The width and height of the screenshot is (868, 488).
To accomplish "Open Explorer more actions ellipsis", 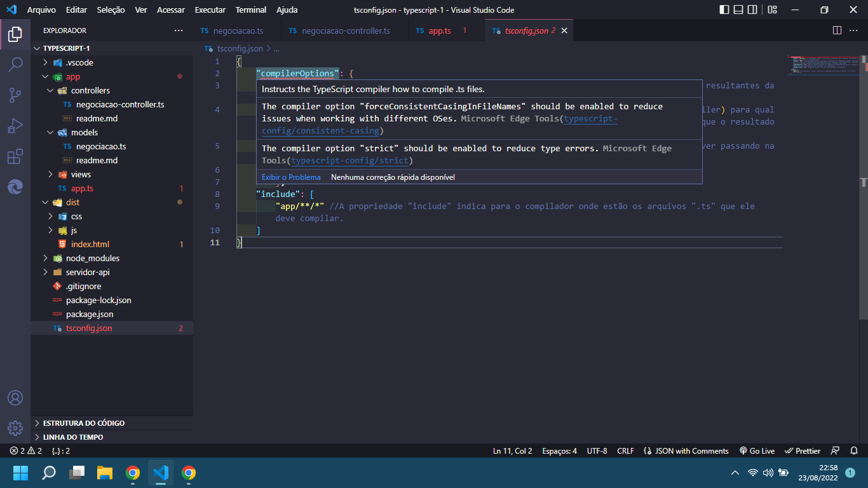I will click(179, 30).
